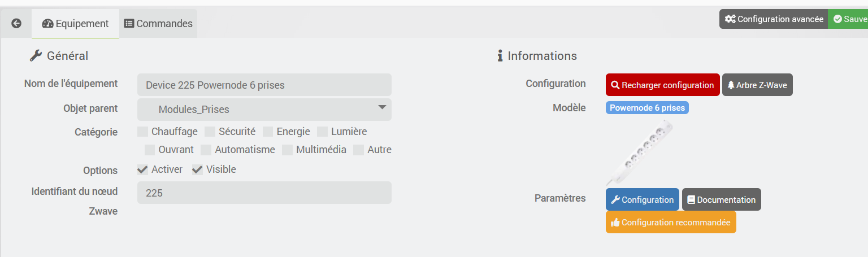Screen dimensions: 868x257
Task: Toggle the Visible option checkbox
Action: coord(197,169)
